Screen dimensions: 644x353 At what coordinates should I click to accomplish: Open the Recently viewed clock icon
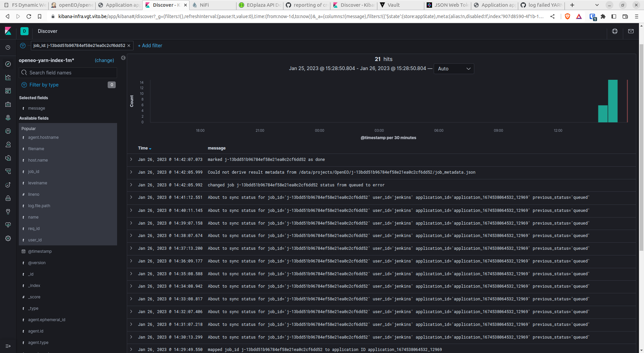pos(8,48)
